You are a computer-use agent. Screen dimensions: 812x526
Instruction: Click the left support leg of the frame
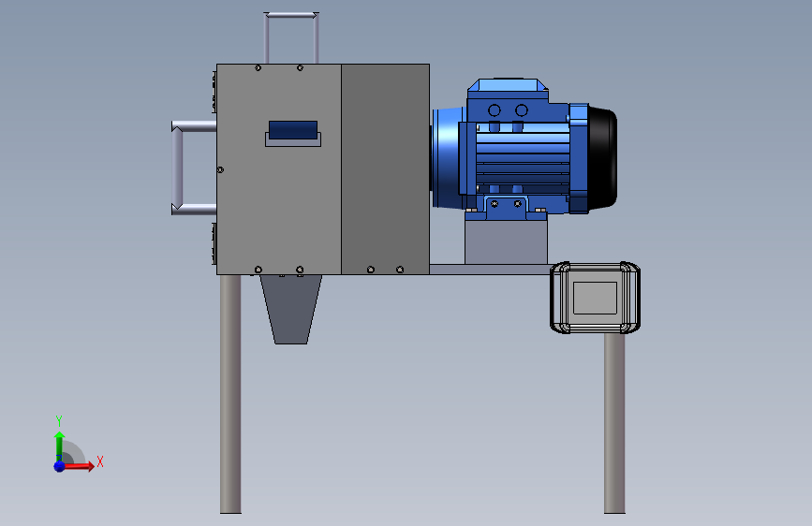point(230,394)
